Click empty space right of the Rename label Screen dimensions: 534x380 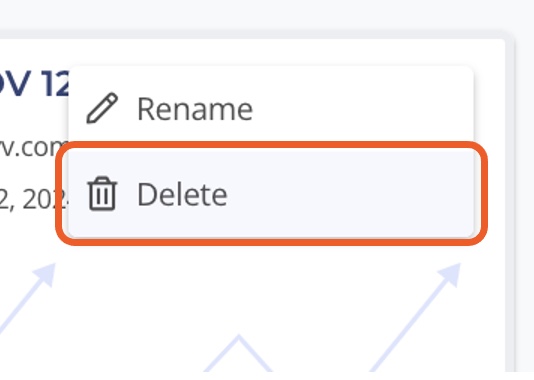point(361,109)
